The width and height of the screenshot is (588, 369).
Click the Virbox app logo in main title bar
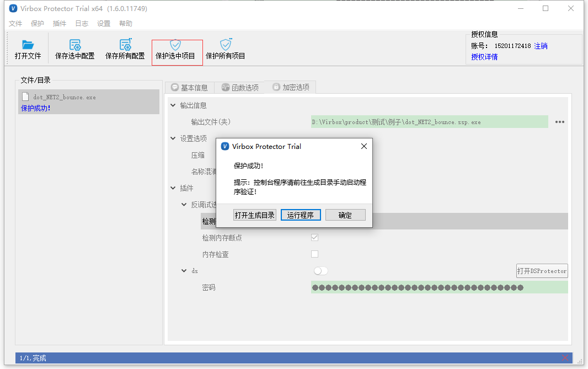[13, 8]
